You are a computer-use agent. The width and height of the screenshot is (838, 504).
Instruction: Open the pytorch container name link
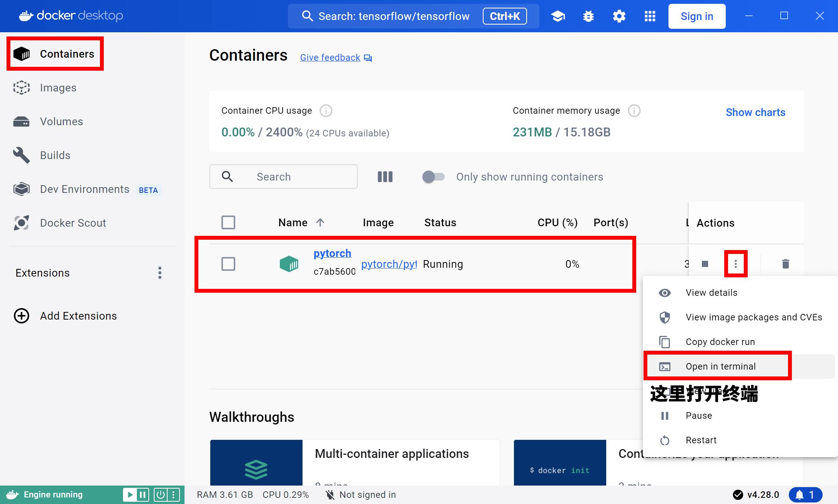click(x=333, y=254)
